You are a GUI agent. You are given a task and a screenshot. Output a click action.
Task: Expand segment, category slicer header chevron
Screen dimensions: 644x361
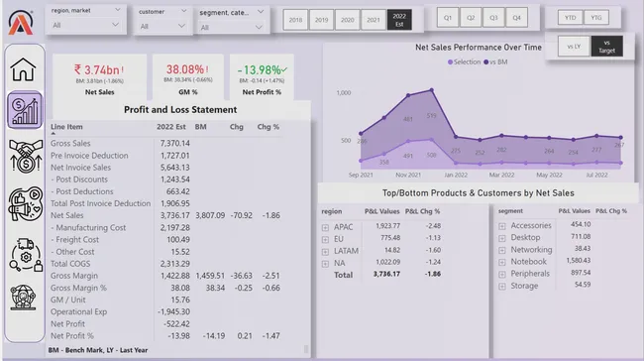(x=261, y=12)
